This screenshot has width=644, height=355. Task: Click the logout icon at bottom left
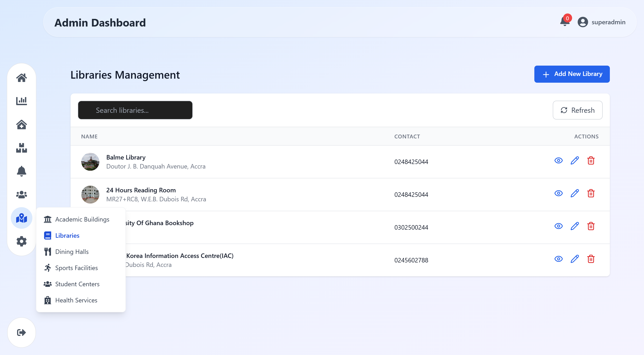point(22,332)
